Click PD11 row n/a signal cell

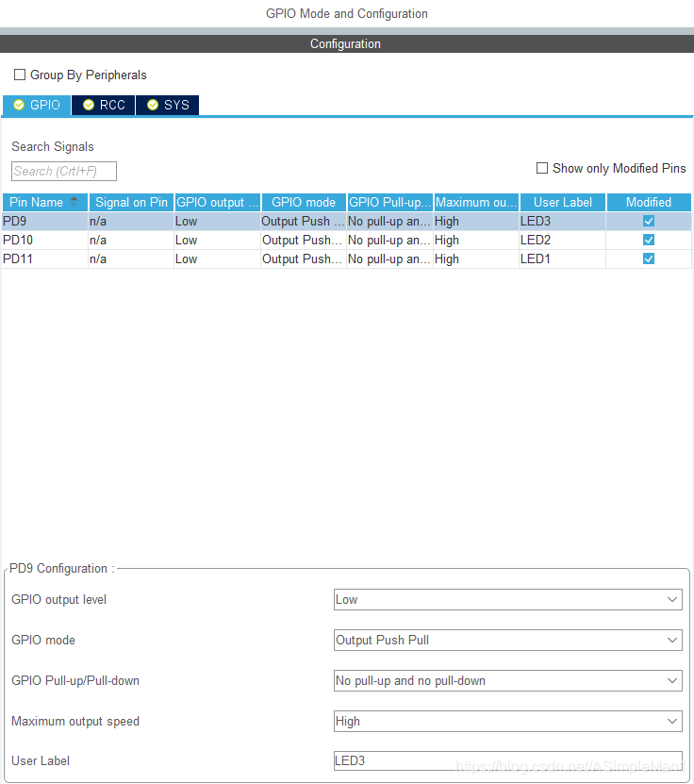coord(131,259)
